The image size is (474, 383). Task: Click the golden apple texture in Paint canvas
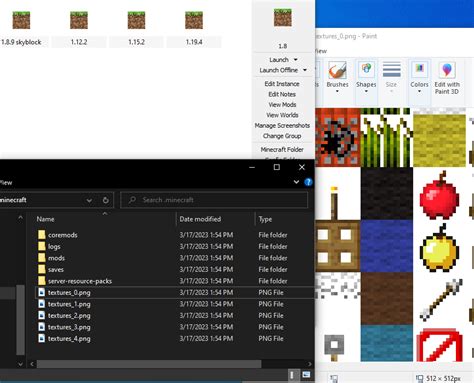pos(439,247)
